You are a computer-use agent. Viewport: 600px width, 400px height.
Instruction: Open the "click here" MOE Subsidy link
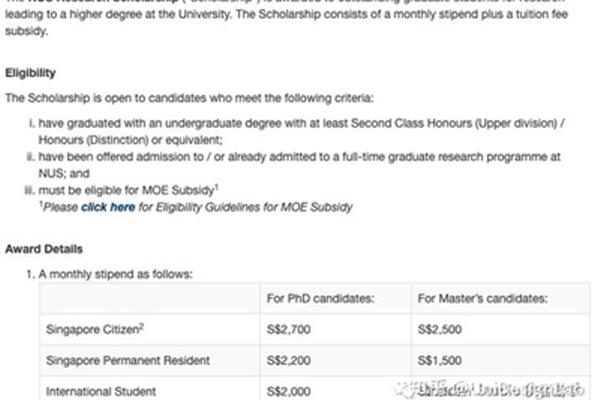(108, 207)
